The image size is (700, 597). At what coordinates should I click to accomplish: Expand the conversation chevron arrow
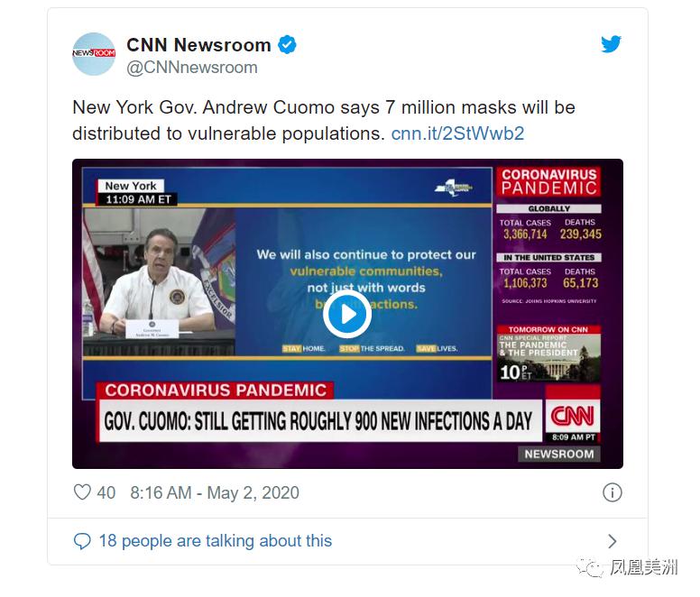point(612,541)
